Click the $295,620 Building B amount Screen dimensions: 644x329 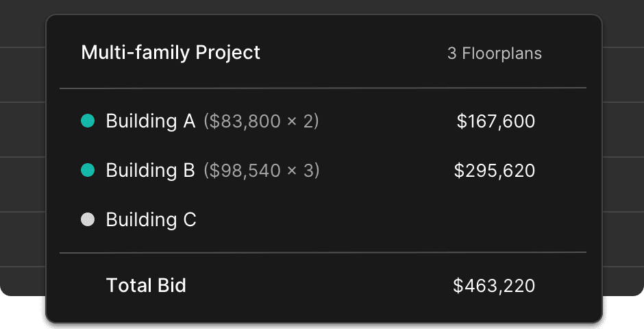click(494, 171)
